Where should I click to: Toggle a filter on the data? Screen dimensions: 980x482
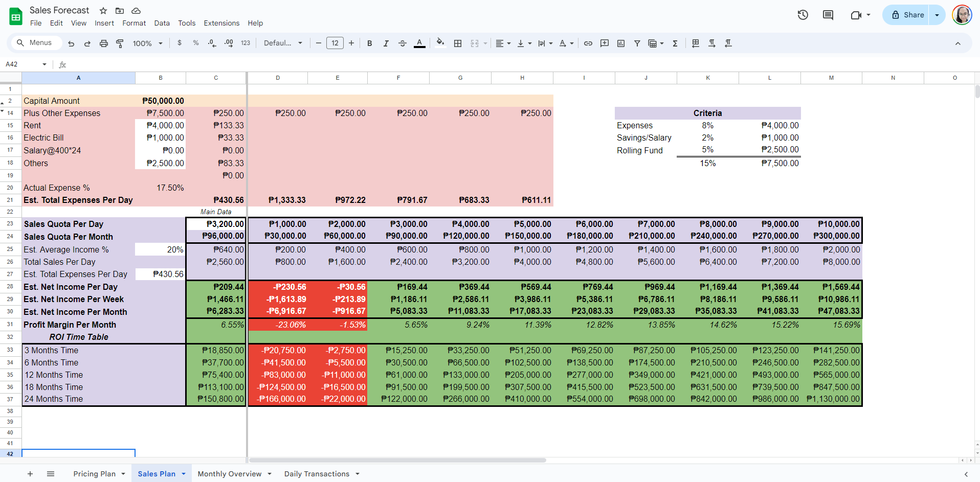pos(637,43)
